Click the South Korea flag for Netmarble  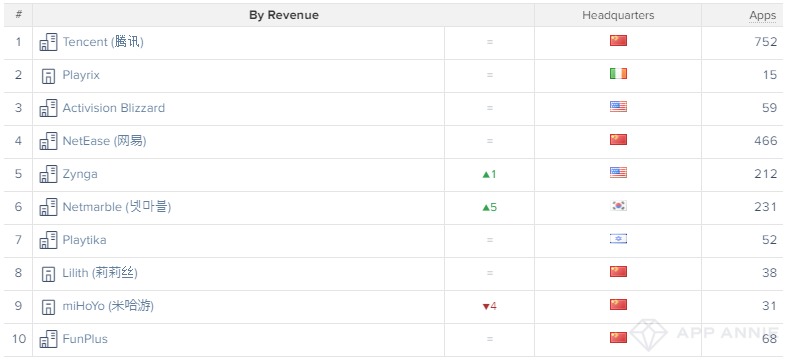coord(618,206)
